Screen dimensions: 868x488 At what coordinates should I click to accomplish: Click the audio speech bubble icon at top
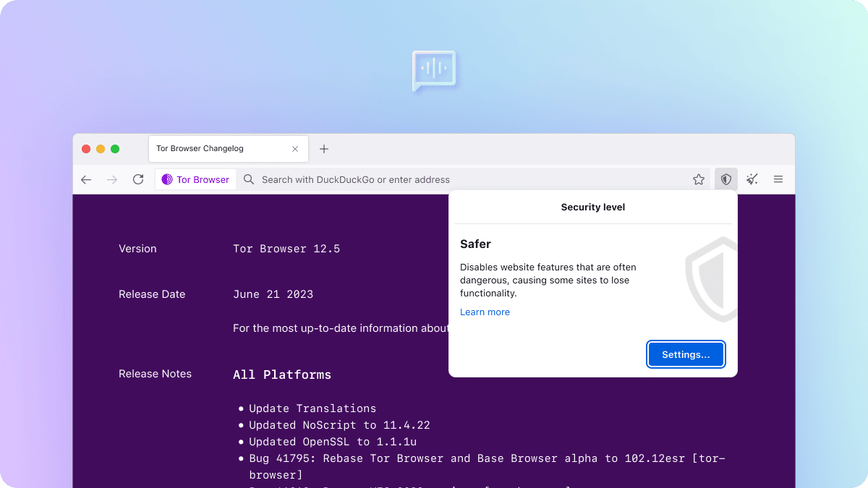tap(433, 70)
